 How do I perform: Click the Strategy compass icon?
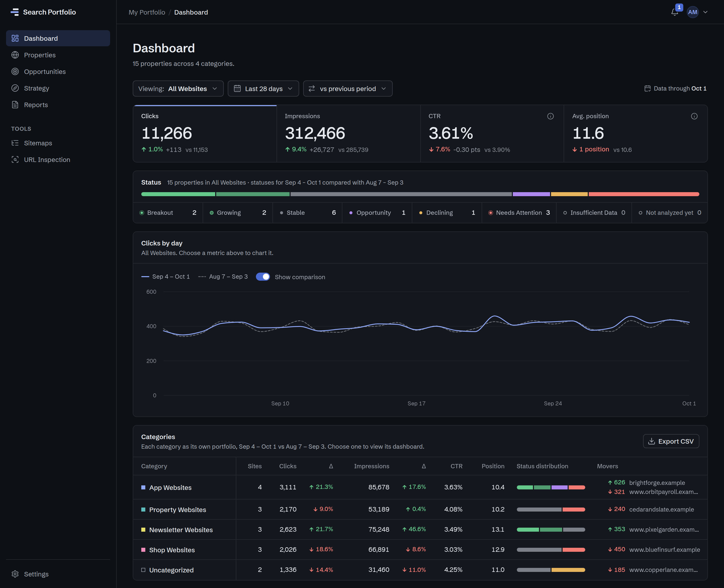(x=15, y=88)
